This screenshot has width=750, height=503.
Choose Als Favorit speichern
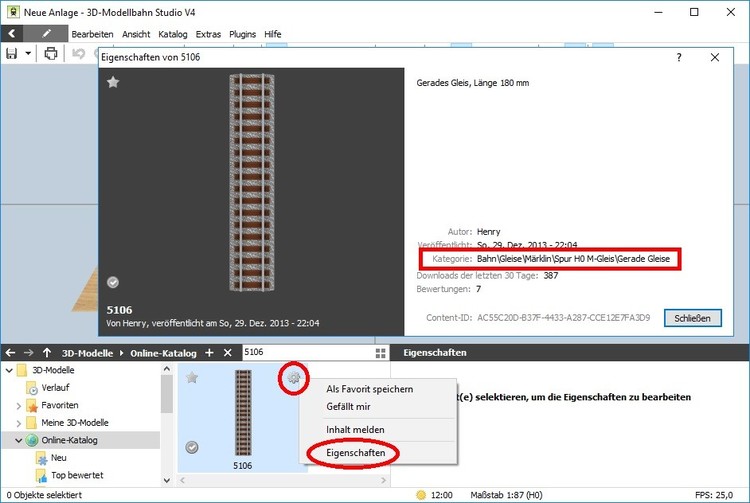tap(370, 389)
